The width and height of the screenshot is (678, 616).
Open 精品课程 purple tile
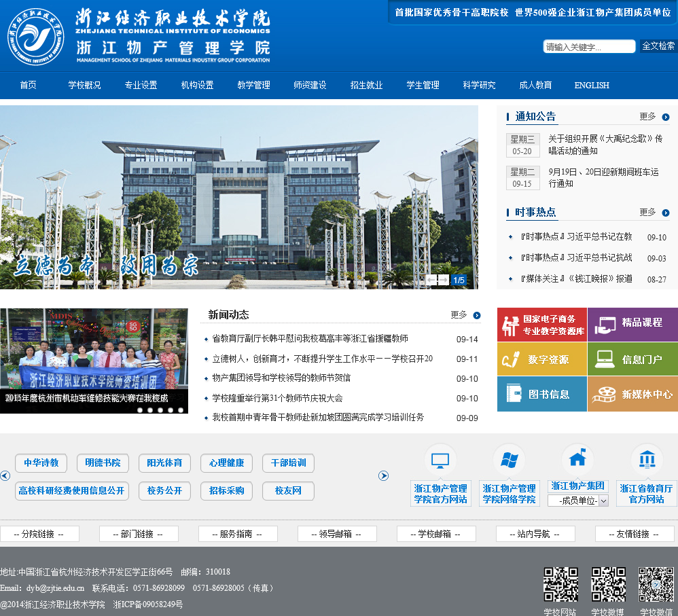click(632, 325)
